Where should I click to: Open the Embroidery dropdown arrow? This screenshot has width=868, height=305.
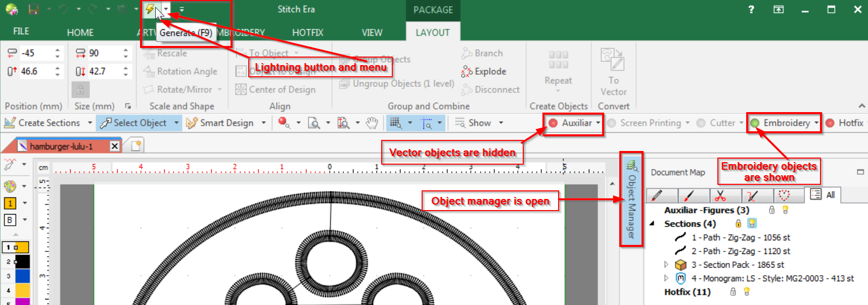816,123
